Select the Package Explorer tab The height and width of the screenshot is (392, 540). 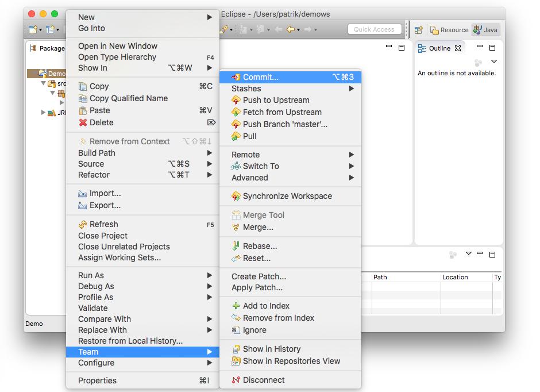[48, 49]
